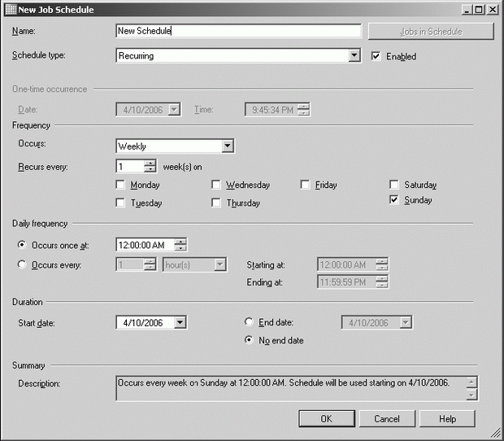
Task: Select the End date radio button
Action: [x=249, y=321]
